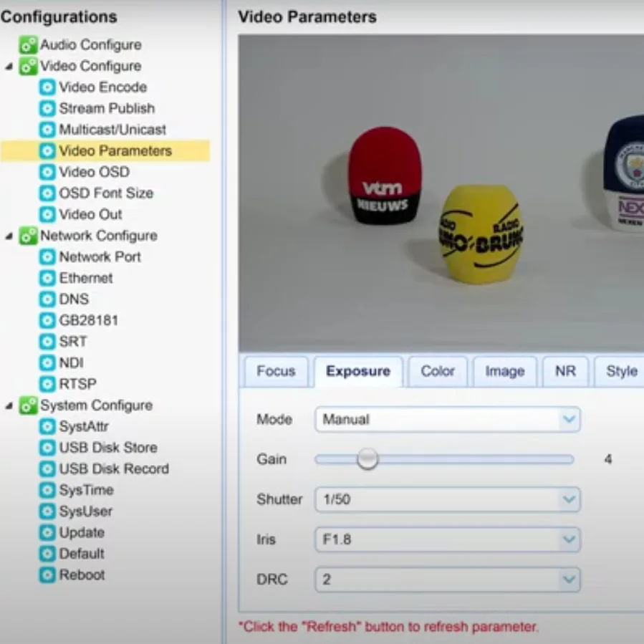Click the SystAttr item icon
Screen dimensions: 644x644
pos(47,426)
